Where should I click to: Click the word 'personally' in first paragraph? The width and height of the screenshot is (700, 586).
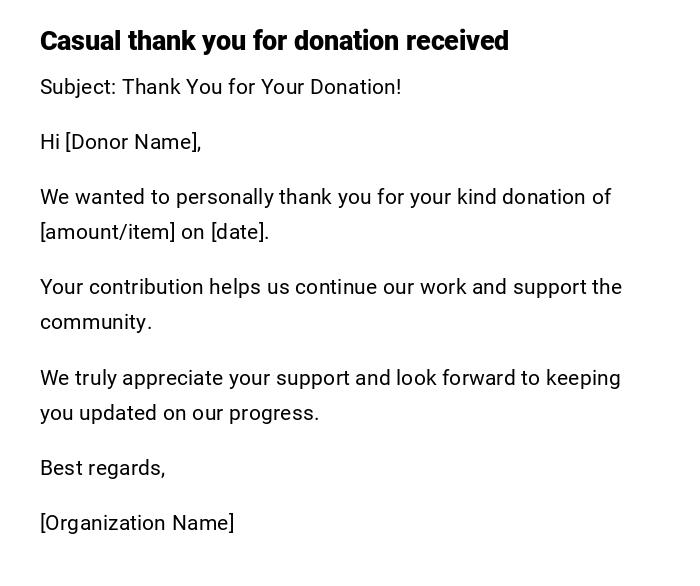[x=226, y=197]
